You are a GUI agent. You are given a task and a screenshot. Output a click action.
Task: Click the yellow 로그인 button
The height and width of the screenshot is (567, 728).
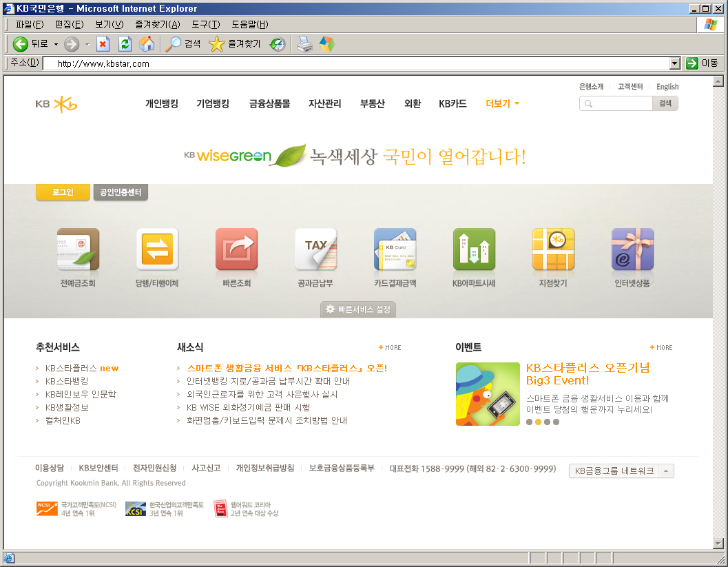[63, 192]
